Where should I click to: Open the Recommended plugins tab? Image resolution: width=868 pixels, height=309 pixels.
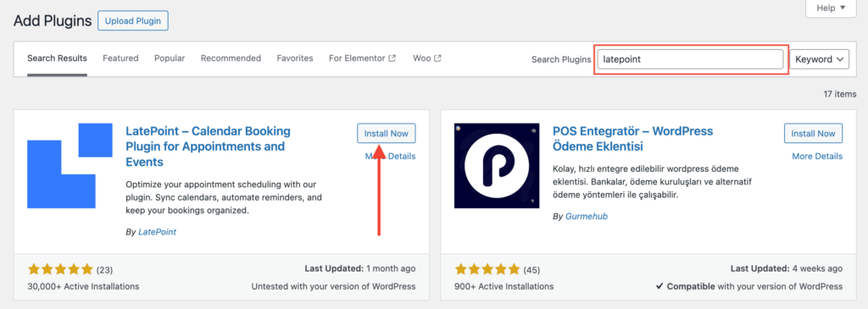[231, 58]
